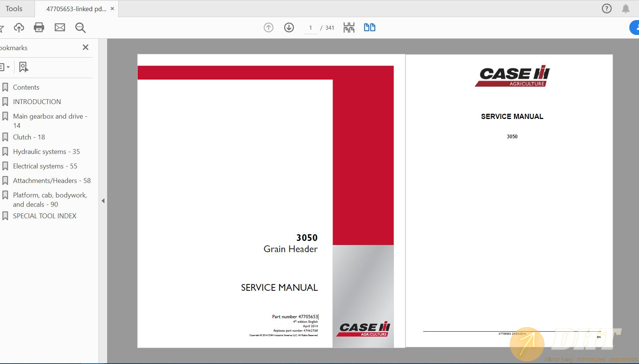Screen dimensions: 639x364
Task: Email the document using the envelope icon
Action: coord(60,27)
